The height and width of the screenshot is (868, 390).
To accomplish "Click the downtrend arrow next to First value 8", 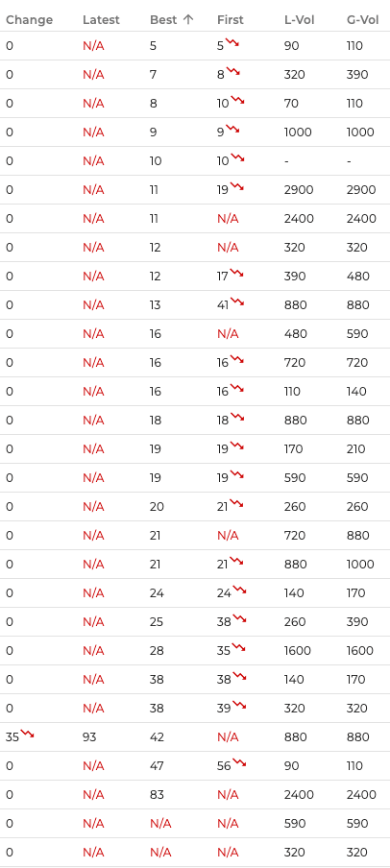I will tap(232, 71).
